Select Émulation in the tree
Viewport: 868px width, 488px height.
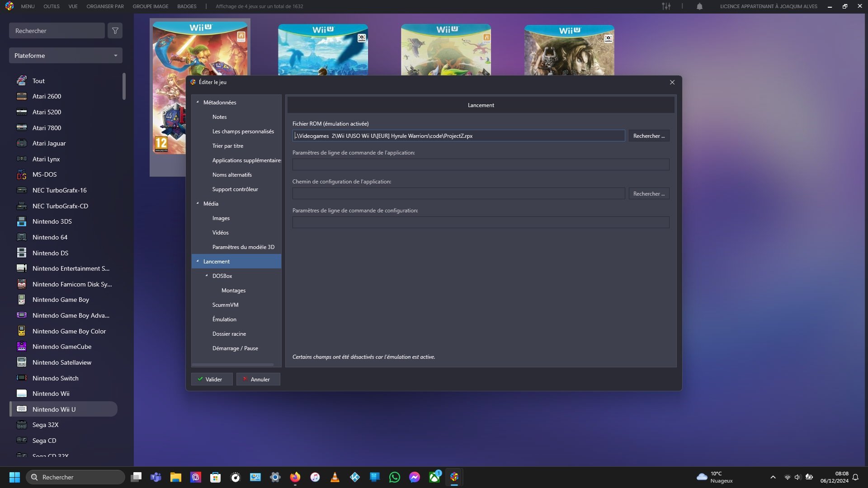tap(224, 319)
